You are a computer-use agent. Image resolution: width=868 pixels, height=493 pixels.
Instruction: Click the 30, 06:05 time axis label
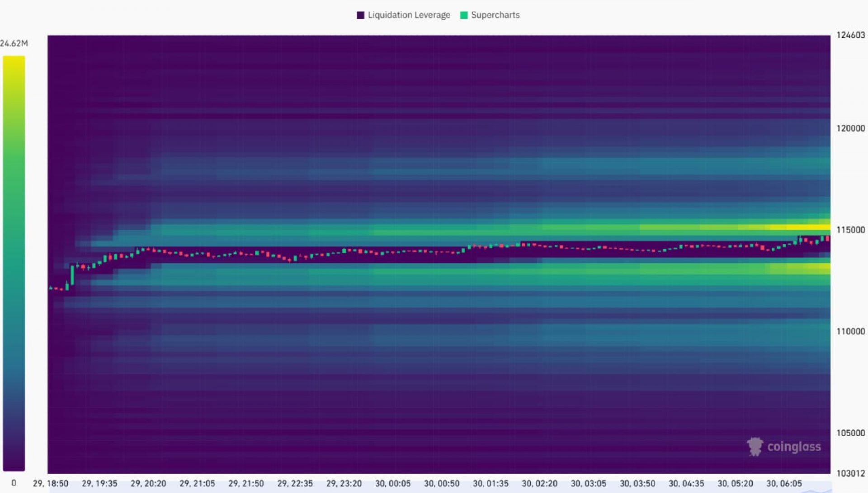[784, 484]
